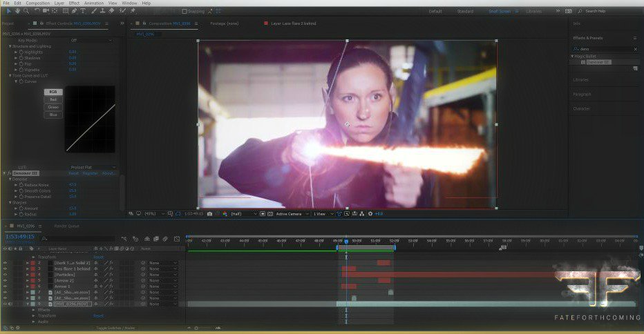Select the RGB curves channel button

coord(53,92)
